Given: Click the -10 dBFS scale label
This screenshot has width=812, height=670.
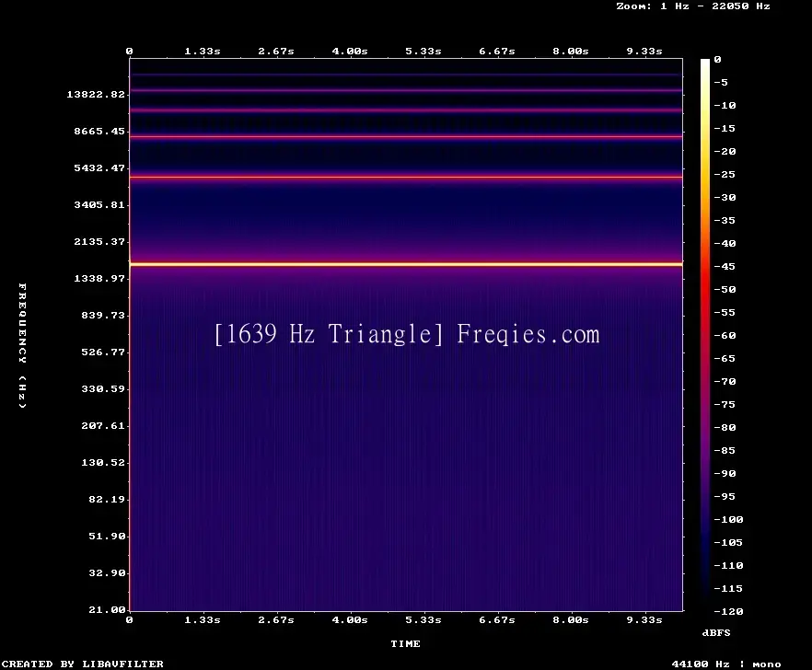Looking at the screenshot, I should (725, 105).
